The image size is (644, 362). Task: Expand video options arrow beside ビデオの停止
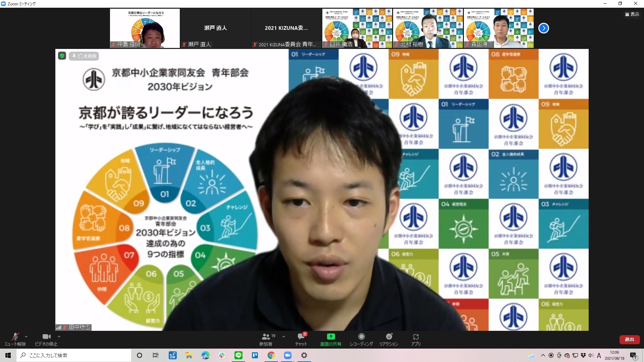59,337
